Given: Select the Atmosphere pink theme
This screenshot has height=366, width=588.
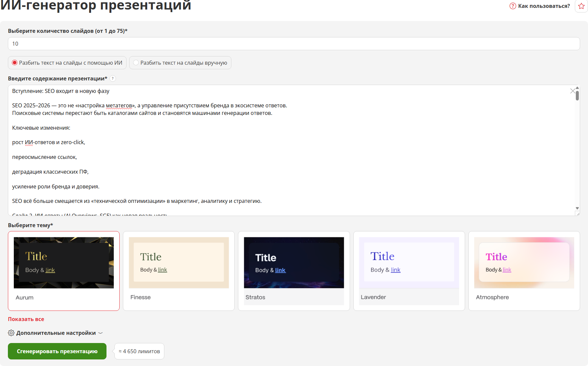Looking at the screenshot, I should point(524,263).
